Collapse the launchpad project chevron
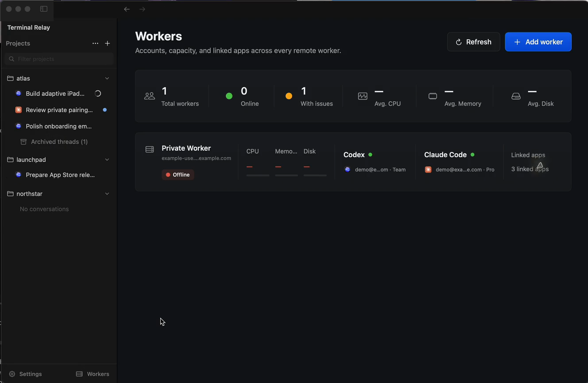This screenshot has width=588, height=383. [107, 160]
